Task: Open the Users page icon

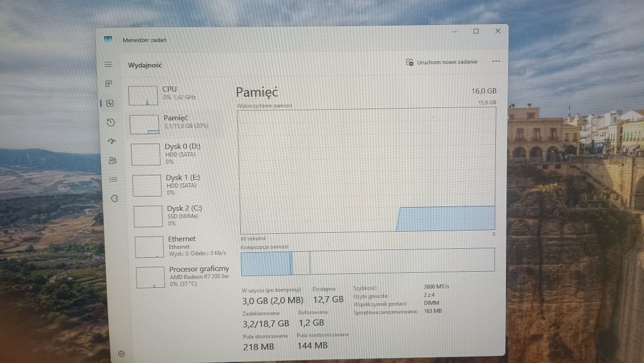Action: point(113,160)
